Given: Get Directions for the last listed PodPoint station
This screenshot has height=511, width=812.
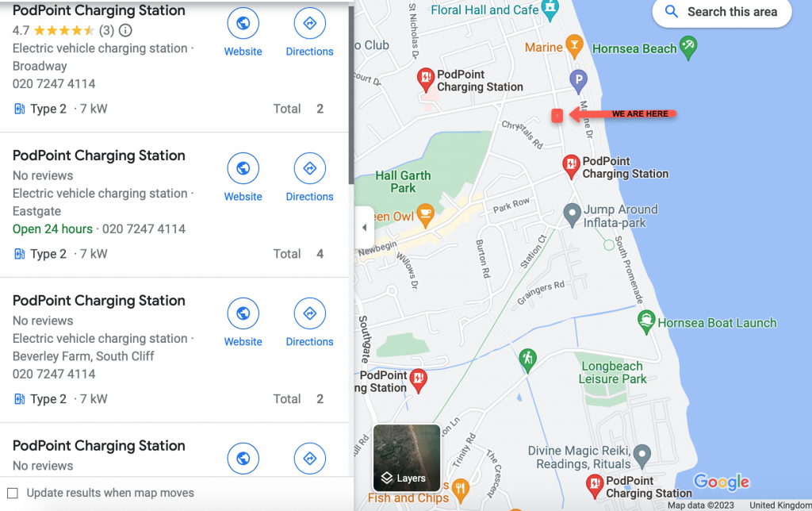Looking at the screenshot, I should coord(310,458).
